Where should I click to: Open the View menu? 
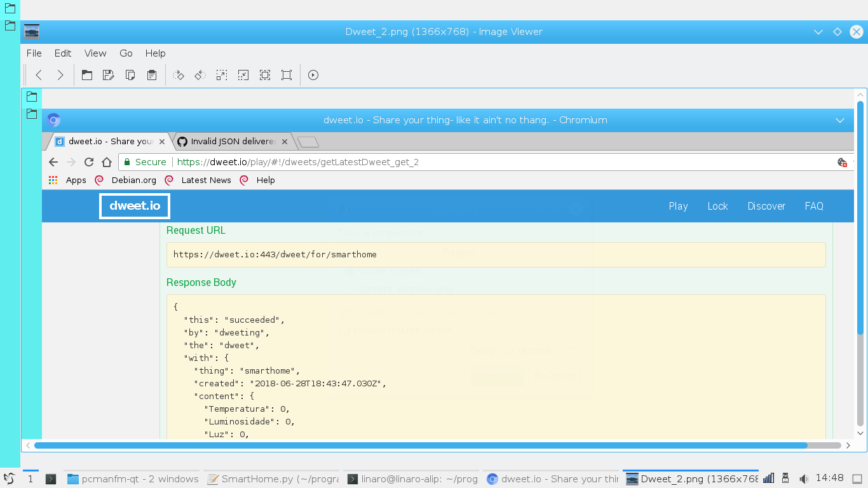pos(95,53)
